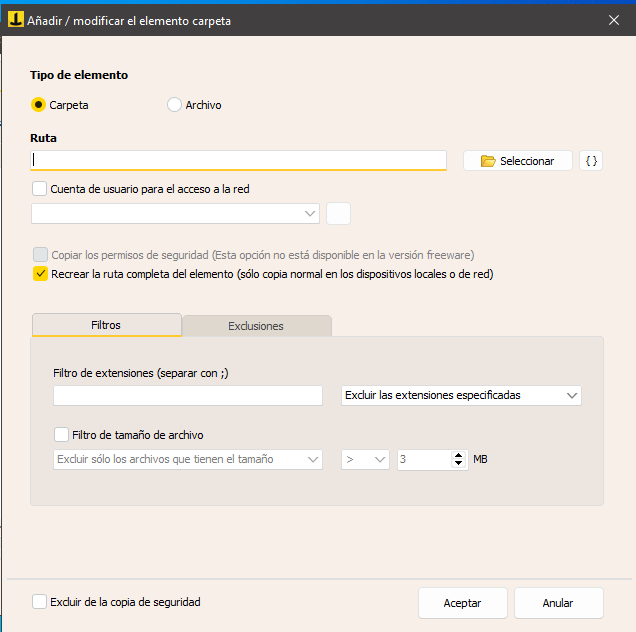Switch to the Exclusiones tab

[256, 326]
